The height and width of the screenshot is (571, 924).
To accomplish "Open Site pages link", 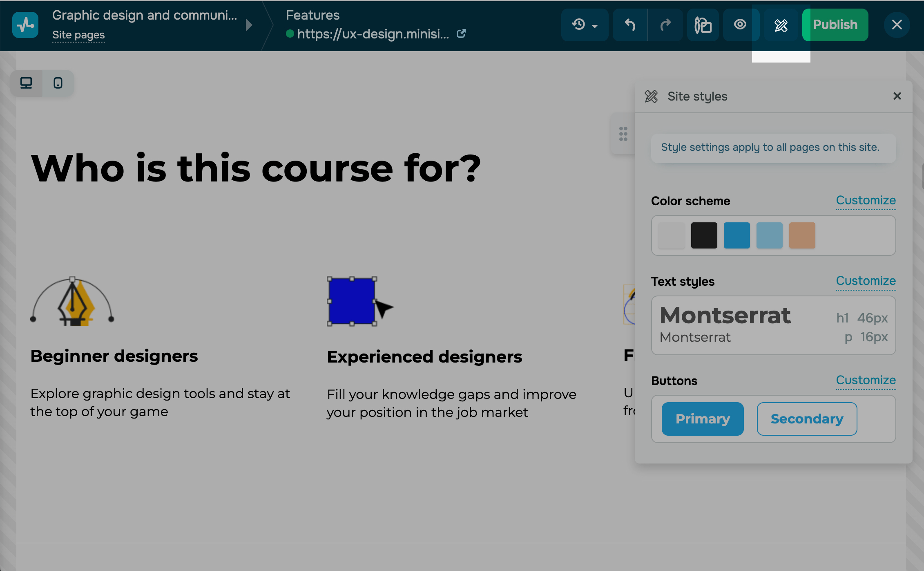I will 78,35.
